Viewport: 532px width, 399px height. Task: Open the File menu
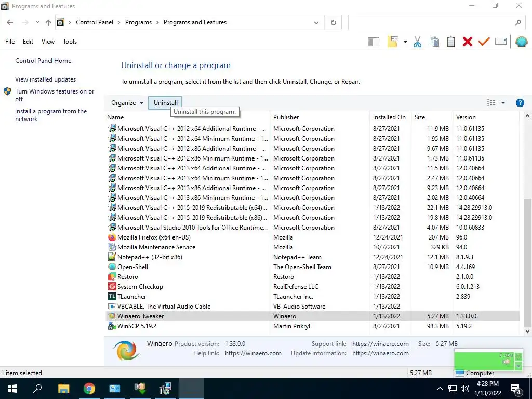click(10, 42)
